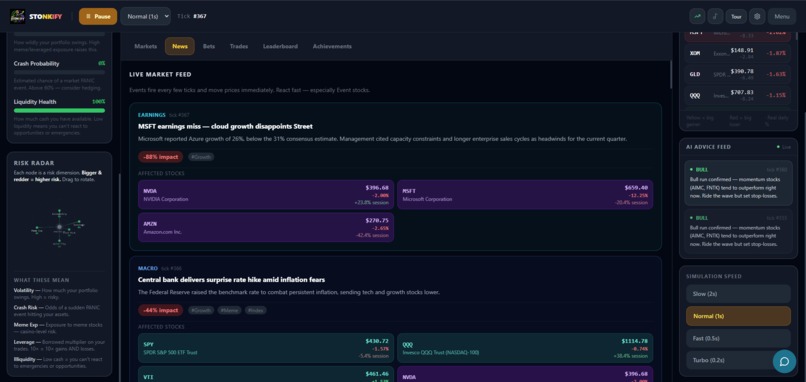
Task: Select the GLD ticker row in watchlist
Action: point(738,74)
